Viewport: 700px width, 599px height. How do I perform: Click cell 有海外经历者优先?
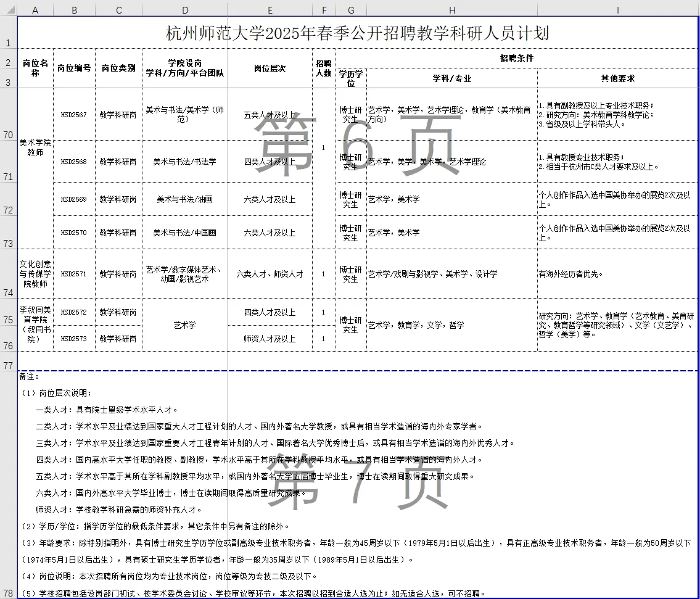tap(617, 273)
